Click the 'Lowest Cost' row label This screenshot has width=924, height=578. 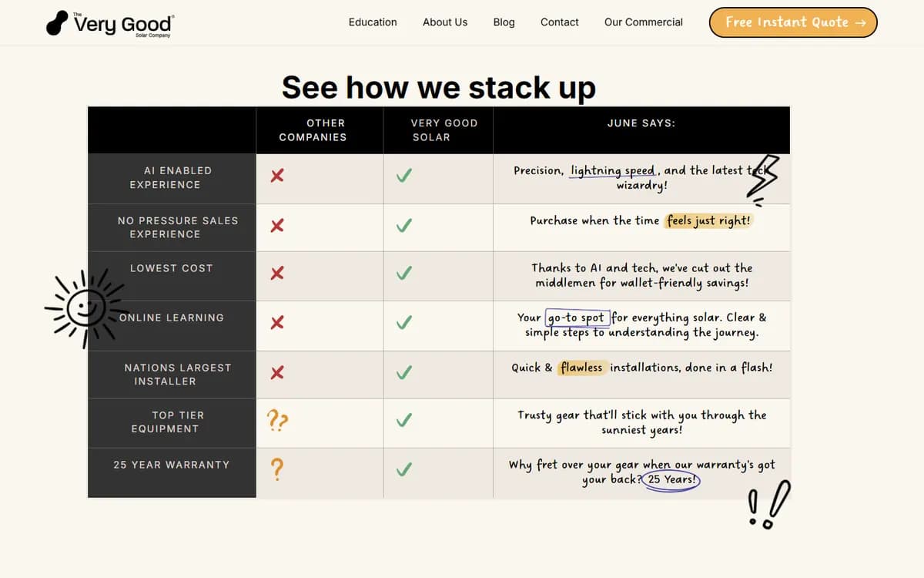coord(171,268)
